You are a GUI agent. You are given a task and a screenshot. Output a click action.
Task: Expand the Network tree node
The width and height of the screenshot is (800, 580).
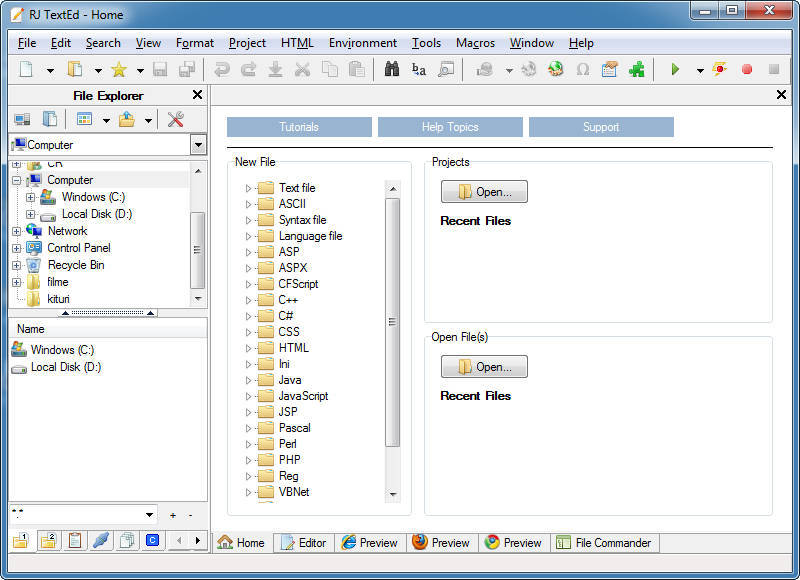coord(16,232)
